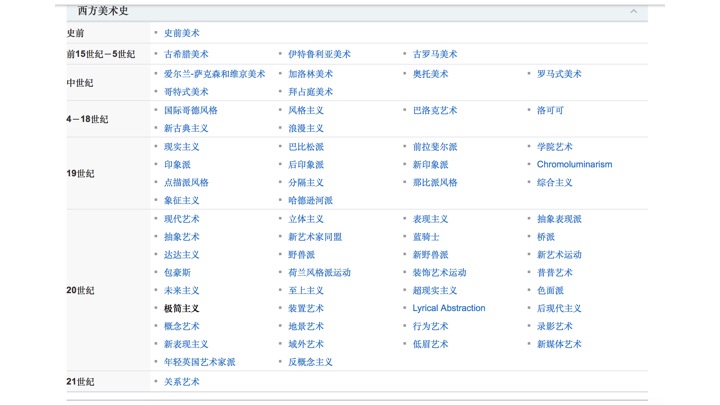
Task: Open the 行为艺术 link
Action: (x=430, y=326)
